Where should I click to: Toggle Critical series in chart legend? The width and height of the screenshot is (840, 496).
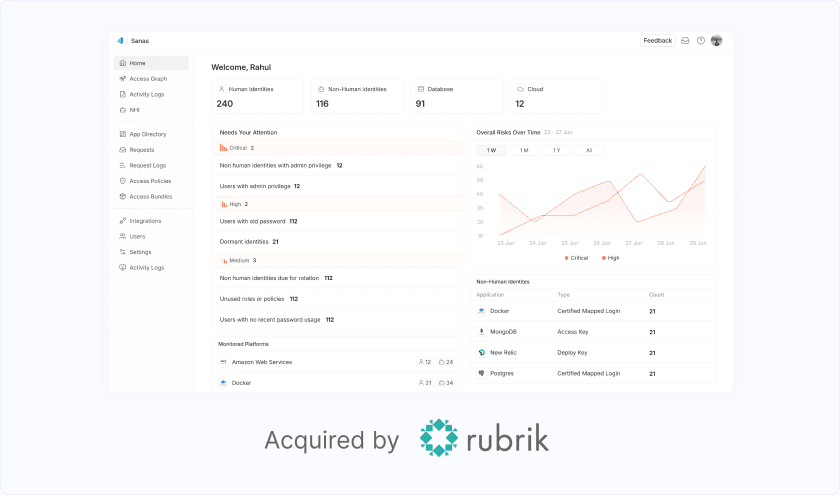coord(576,258)
